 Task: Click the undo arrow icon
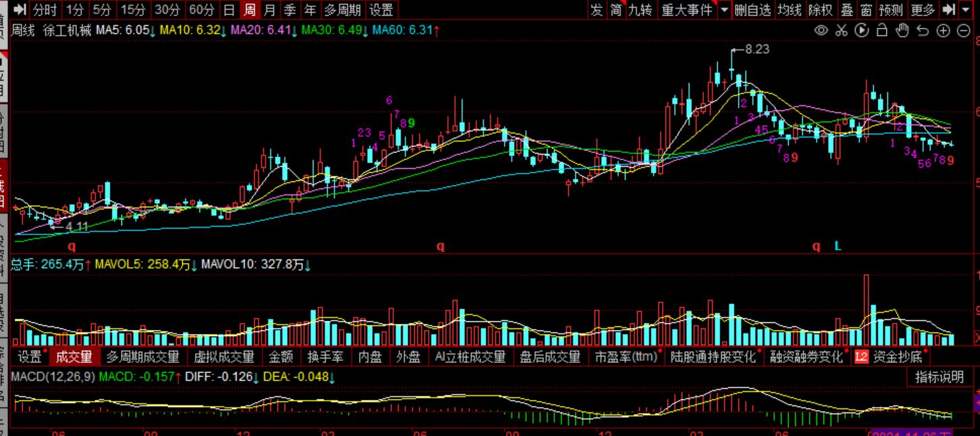923,30
